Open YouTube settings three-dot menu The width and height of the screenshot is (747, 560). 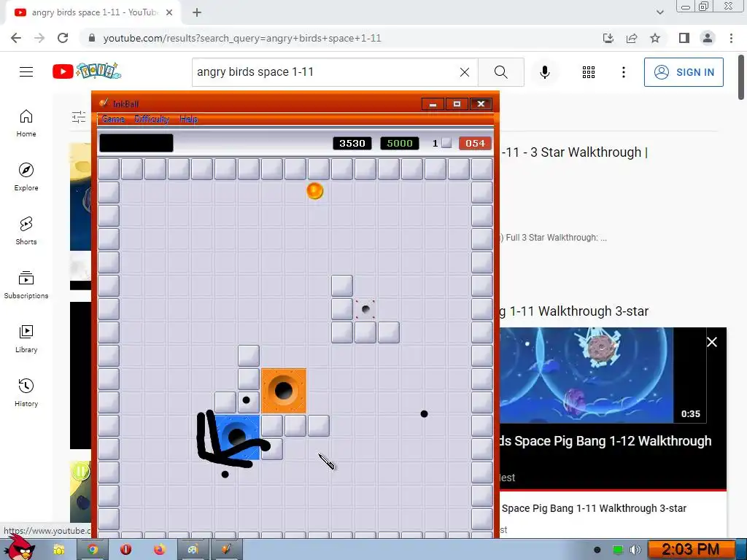tap(623, 72)
